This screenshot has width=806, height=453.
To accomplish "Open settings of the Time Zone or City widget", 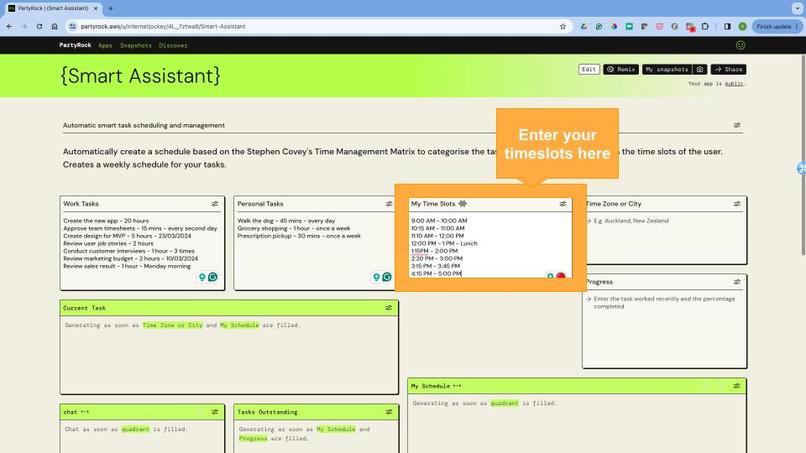I will [x=737, y=204].
